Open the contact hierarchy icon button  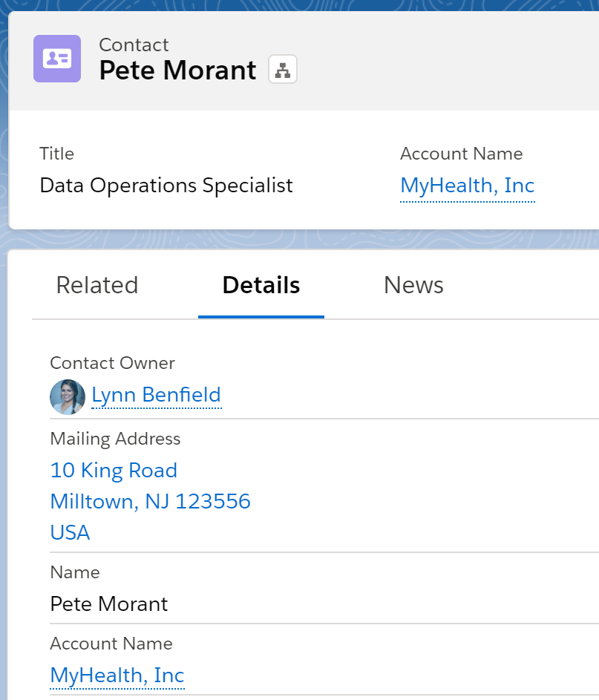(x=283, y=69)
